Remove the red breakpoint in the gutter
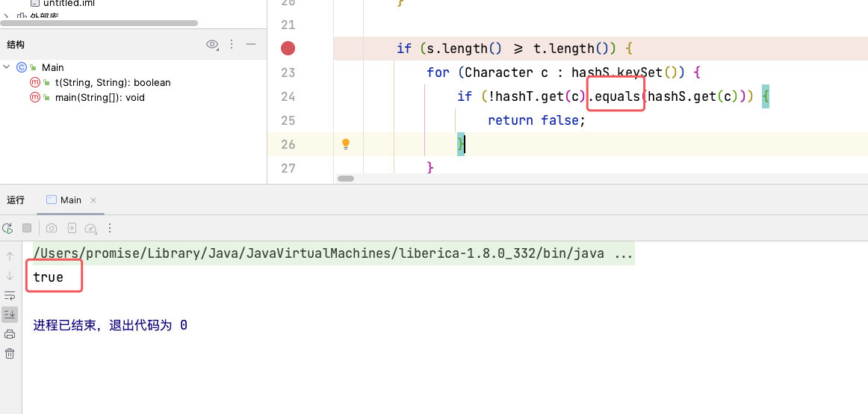The height and width of the screenshot is (414, 868). [x=288, y=49]
